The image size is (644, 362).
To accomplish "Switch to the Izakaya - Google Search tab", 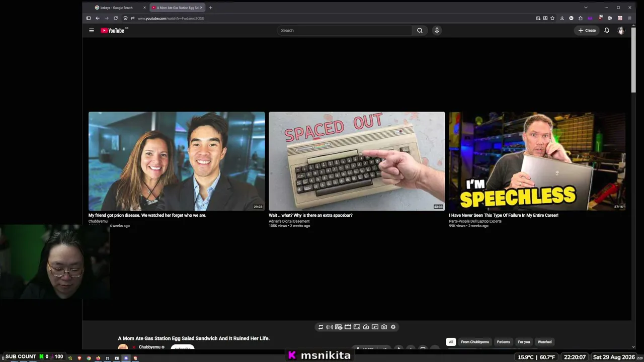I will pyautogui.click(x=120, y=8).
